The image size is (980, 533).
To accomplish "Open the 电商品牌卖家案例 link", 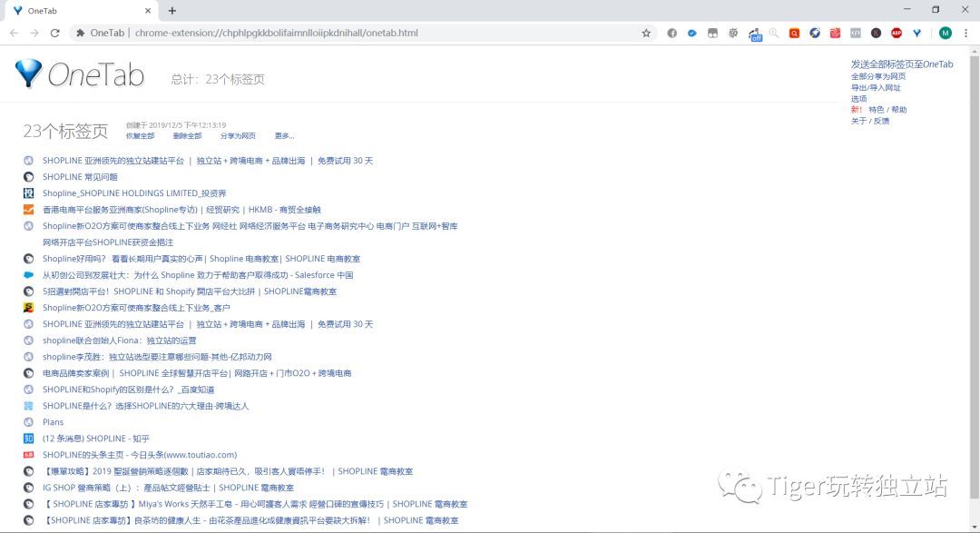I will click(x=197, y=373).
